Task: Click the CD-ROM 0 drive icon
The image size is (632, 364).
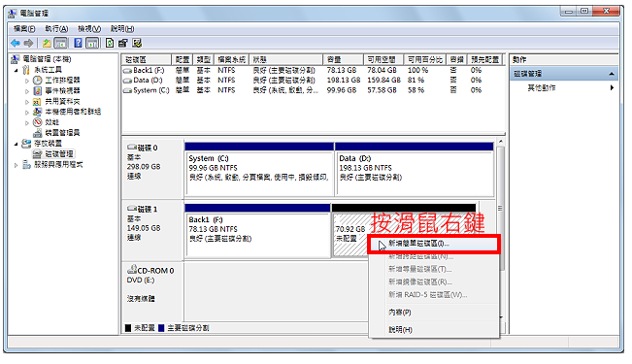Action: coord(132,269)
